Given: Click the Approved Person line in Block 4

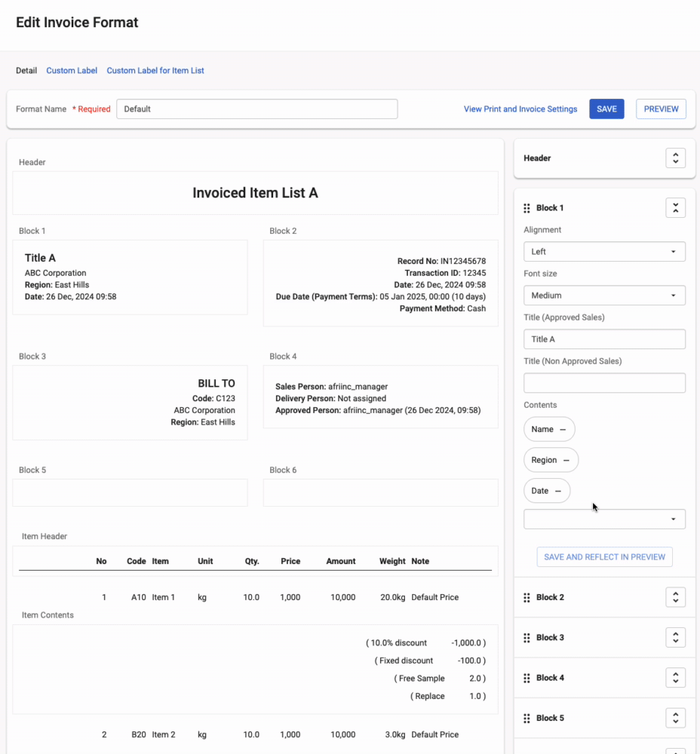Looking at the screenshot, I should (378, 410).
